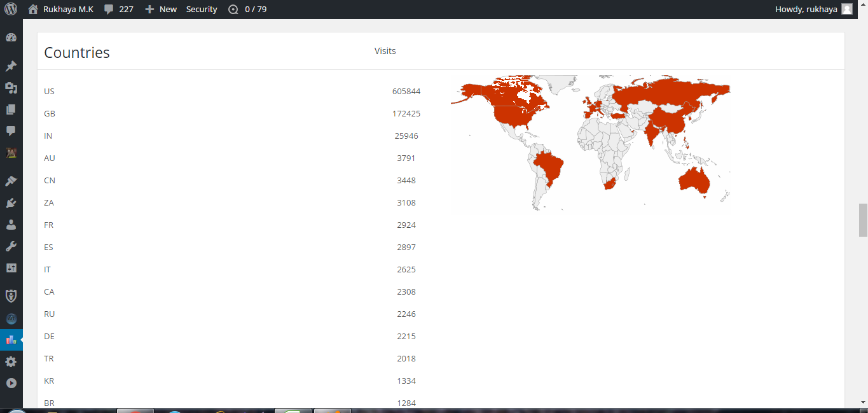Open the Users icon in sidebar
This screenshot has height=413, width=868.
[11, 225]
